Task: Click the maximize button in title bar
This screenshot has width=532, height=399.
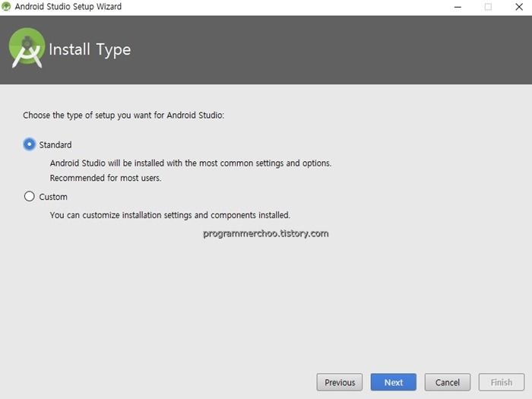Action: [488, 7]
